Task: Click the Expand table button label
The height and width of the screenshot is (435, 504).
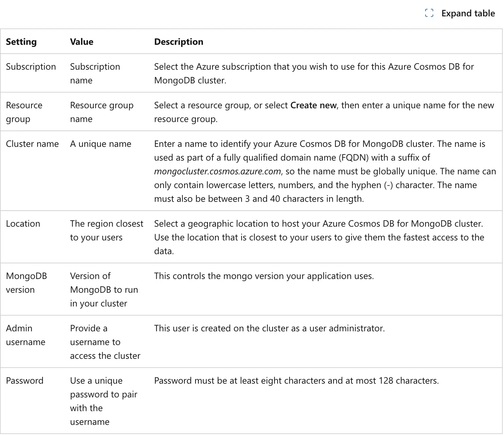Action: tap(468, 13)
